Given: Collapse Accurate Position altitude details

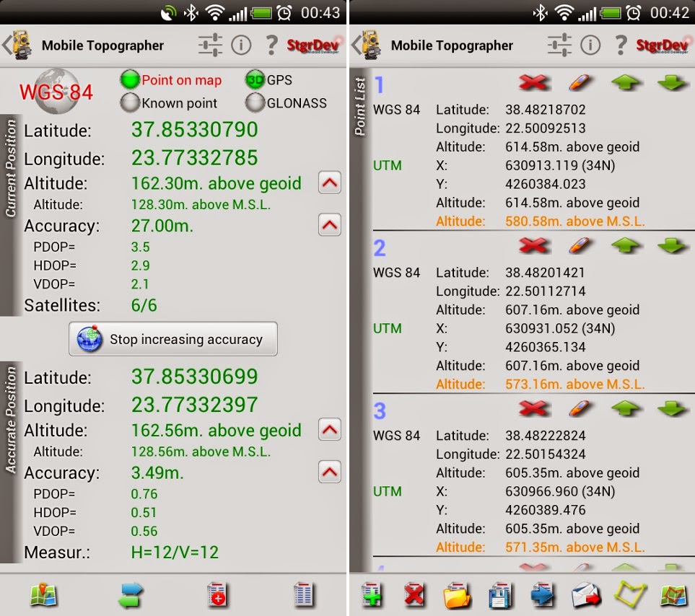Looking at the screenshot, I should [329, 430].
